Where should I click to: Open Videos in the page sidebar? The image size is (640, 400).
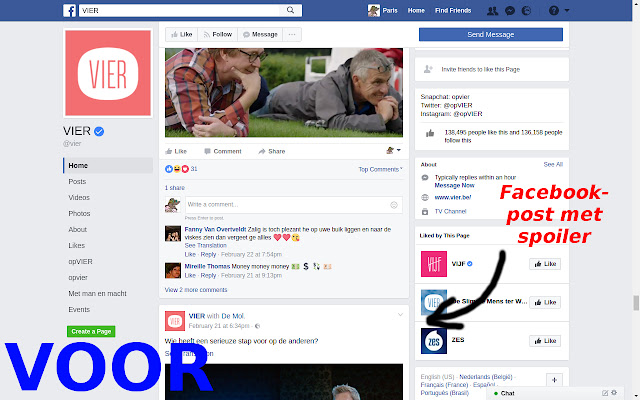(x=79, y=198)
